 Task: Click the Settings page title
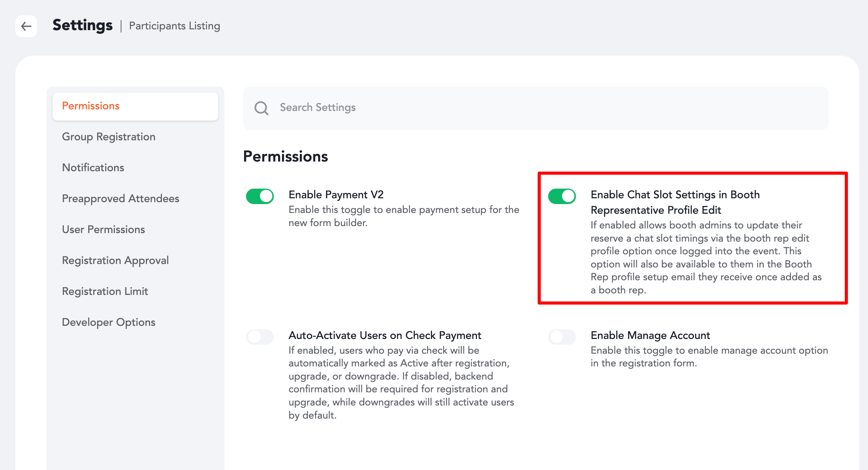pos(83,26)
